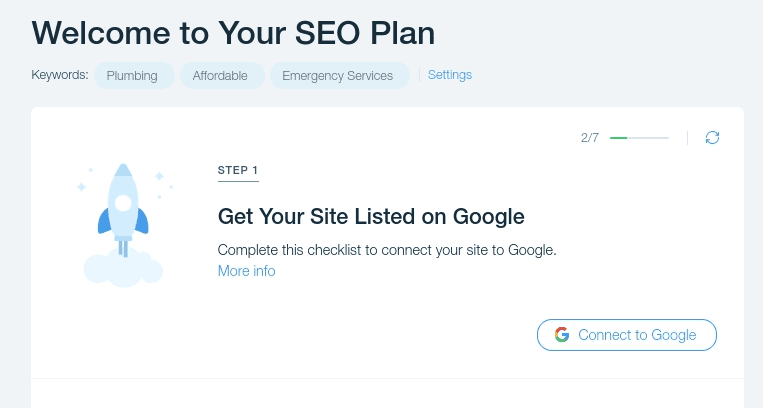Click the Google G logo icon
Image resolution: width=763 pixels, height=408 pixels.
tap(562, 335)
